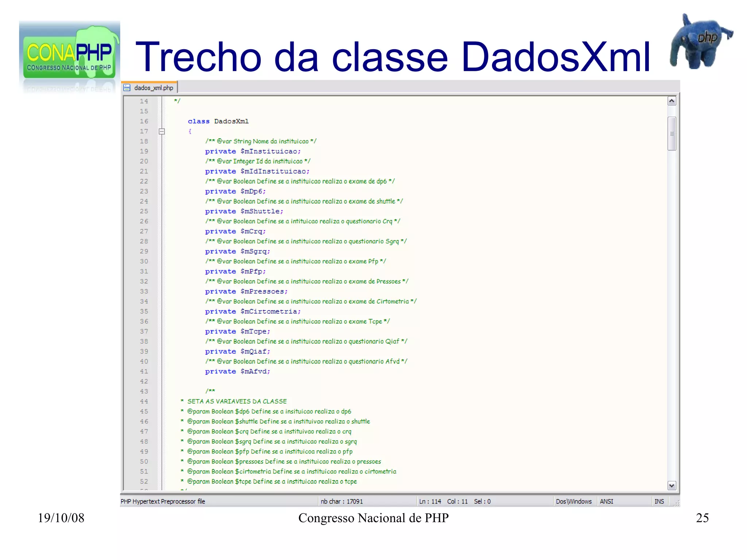
Task: Click the ANSI encoding status entry
Action: click(x=607, y=502)
